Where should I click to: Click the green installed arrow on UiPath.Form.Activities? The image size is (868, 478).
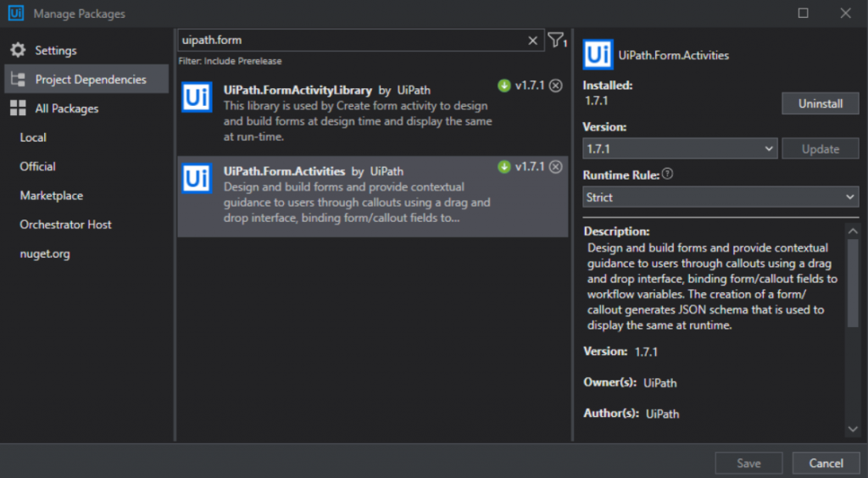click(x=504, y=167)
